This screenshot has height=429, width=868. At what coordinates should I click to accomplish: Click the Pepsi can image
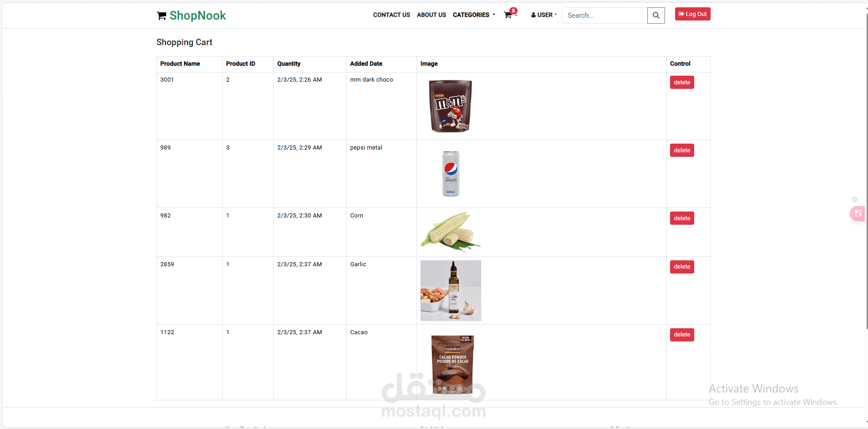(451, 174)
